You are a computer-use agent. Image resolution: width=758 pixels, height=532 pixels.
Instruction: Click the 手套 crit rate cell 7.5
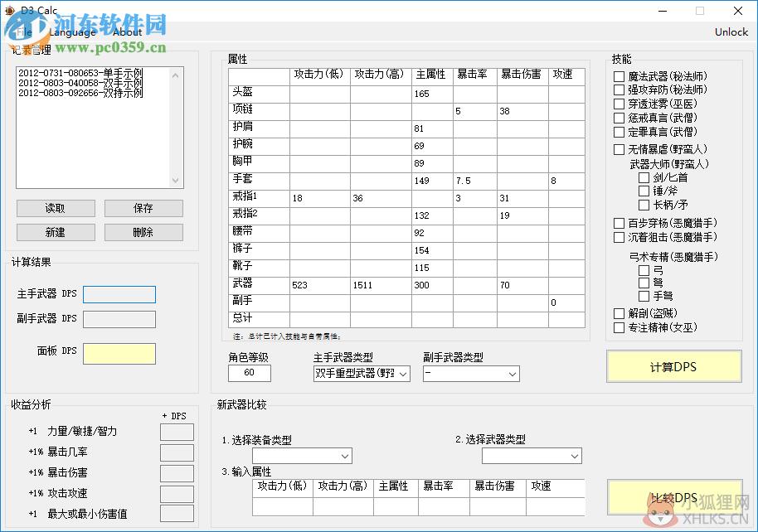[x=475, y=181]
